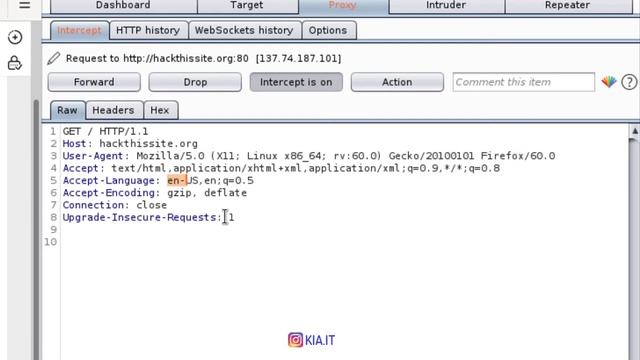Screen dimensions: 640x360
Task: Click the circled plus sidebar icon
Action: (x=15, y=38)
